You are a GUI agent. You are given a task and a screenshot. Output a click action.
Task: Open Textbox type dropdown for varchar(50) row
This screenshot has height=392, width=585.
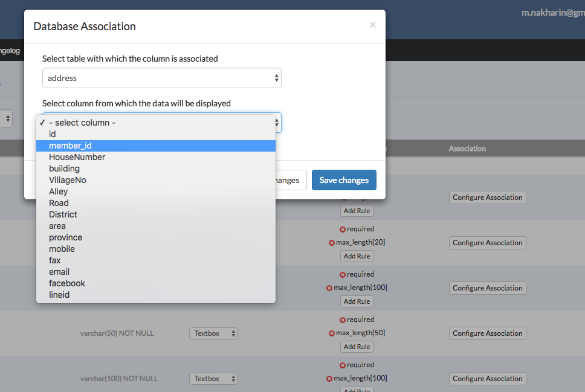213,333
